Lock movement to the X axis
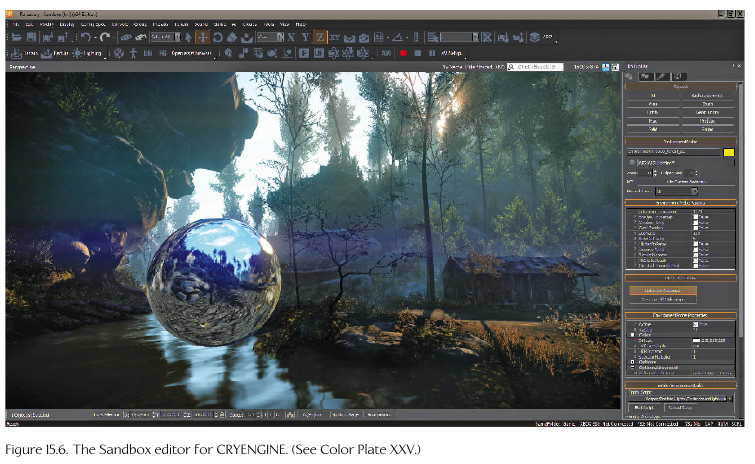The width and height of the screenshot is (755, 464). pyautogui.click(x=291, y=37)
